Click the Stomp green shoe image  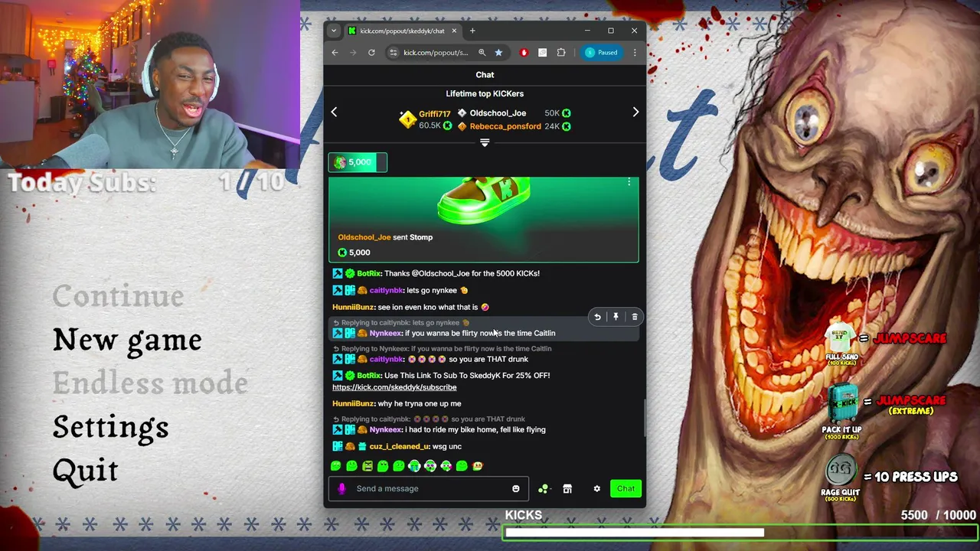484,201
